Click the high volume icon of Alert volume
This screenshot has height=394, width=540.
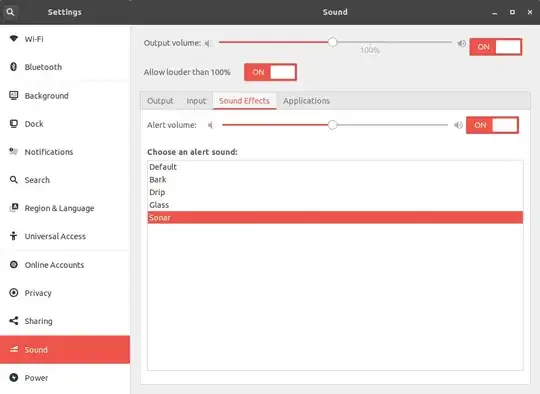[x=458, y=125]
